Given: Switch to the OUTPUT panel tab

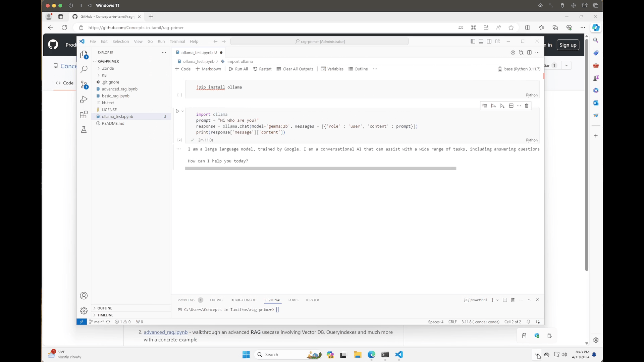Looking at the screenshot, I should [216, 300].
